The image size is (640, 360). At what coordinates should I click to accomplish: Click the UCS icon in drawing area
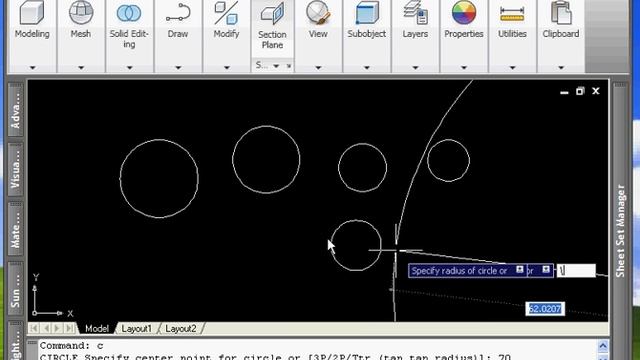(52, 295)
